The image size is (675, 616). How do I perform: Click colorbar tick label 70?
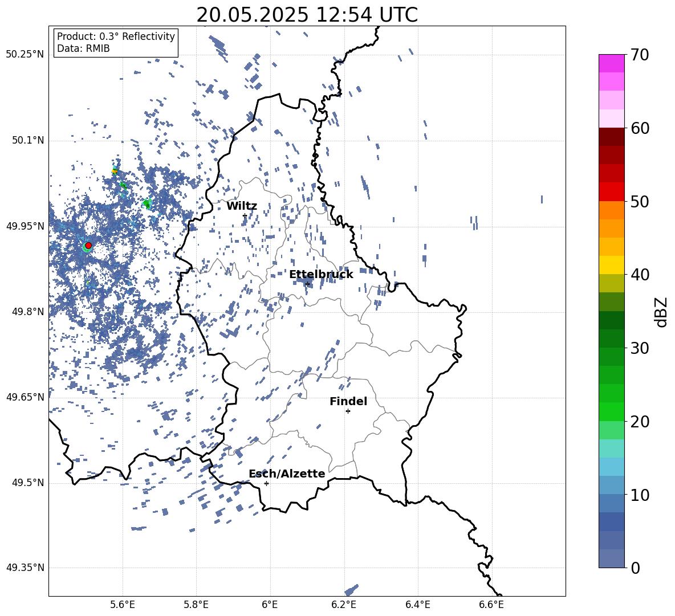click(x=640, y=55)
